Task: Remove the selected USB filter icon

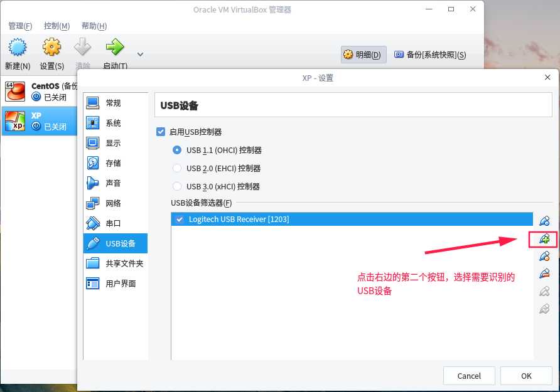Action: (544, 273)
